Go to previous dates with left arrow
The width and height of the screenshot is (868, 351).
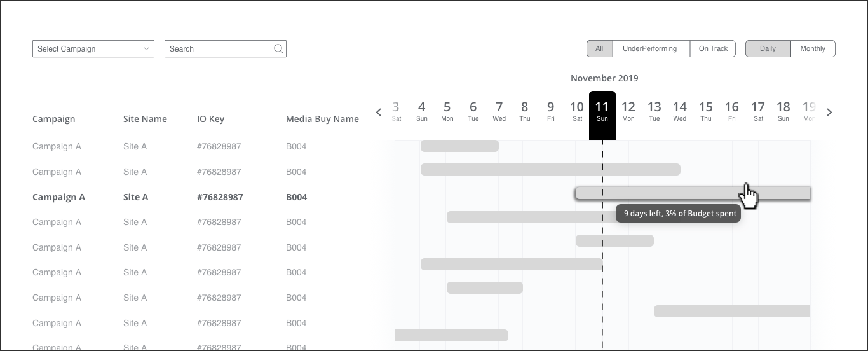[379, 113]
